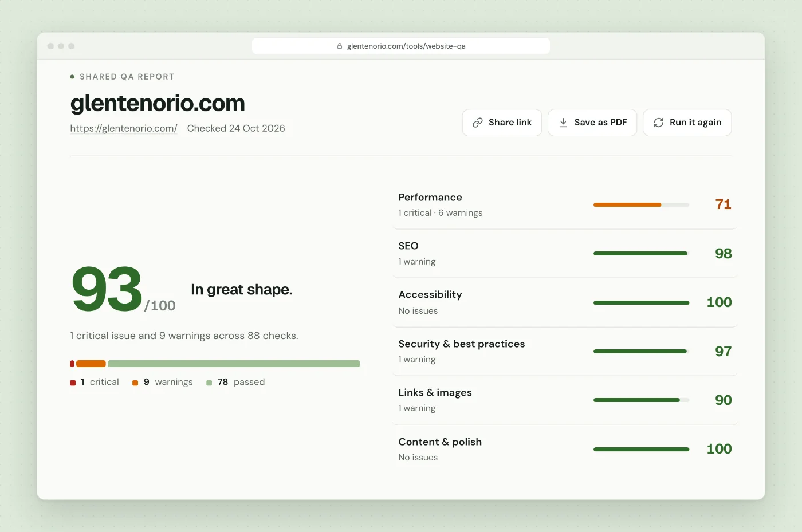
Task: Open the https://glentenorio.com/ link
Action: point(124,128)
